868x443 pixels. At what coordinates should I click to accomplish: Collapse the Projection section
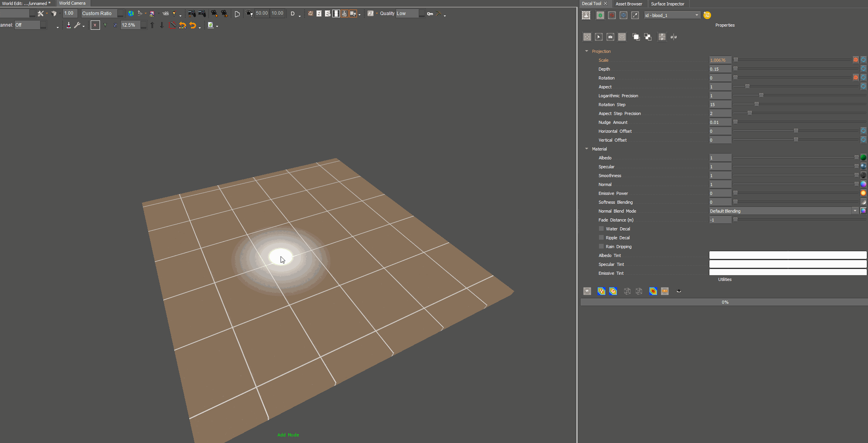pos(587,51)
